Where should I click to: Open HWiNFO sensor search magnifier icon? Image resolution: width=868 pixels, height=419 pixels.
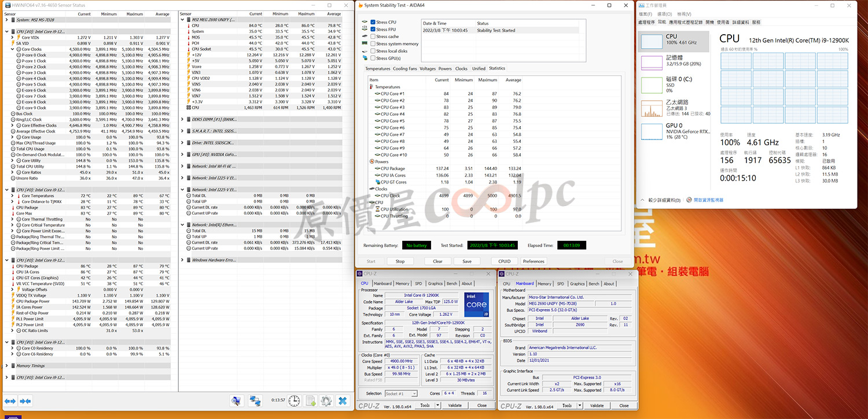pos(236,400)
